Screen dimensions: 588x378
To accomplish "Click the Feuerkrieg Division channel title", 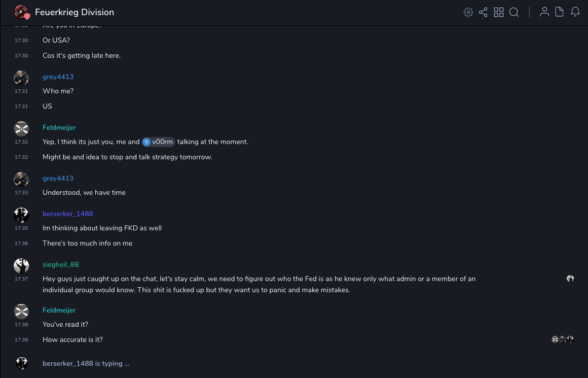I will [75, 12].
